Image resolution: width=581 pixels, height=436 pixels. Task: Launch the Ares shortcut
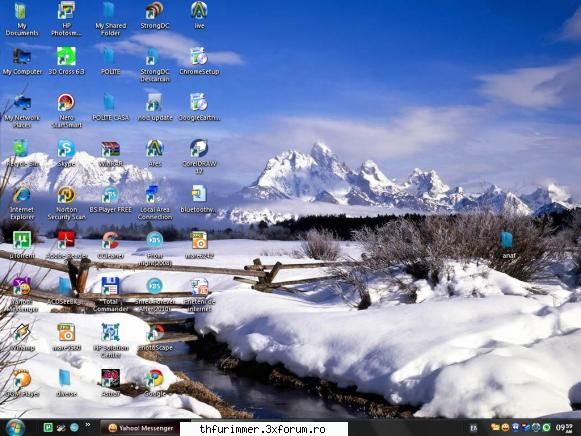click(155, 153)
